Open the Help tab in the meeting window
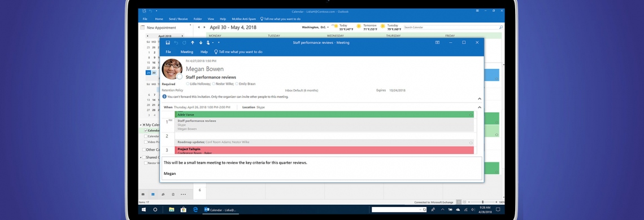The height and width of the screenshot is (220, 644). [x=204, y=52]
